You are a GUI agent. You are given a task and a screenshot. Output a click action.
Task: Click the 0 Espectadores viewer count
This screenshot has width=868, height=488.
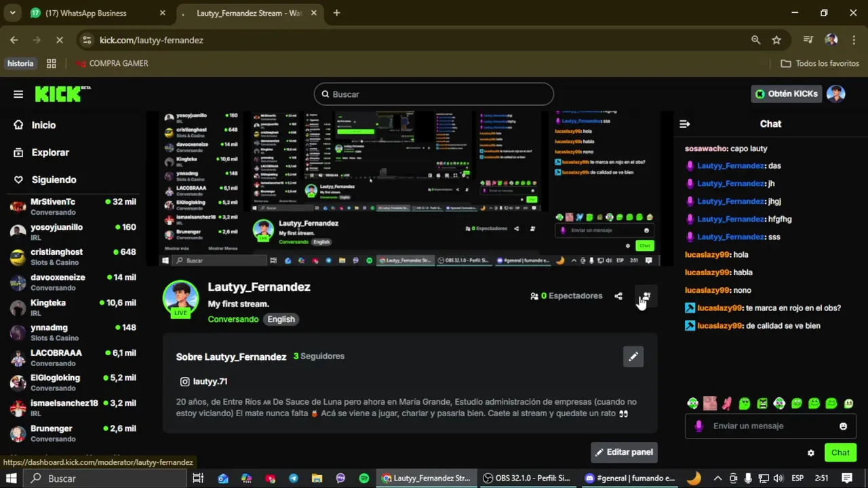pos(566,296)
